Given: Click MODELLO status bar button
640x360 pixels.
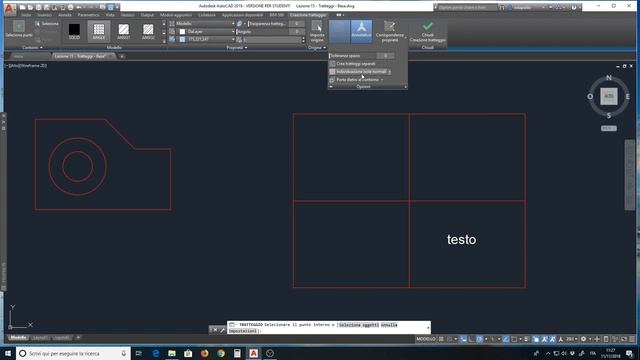Looking at the screenshot, I should tap(426, 339).
